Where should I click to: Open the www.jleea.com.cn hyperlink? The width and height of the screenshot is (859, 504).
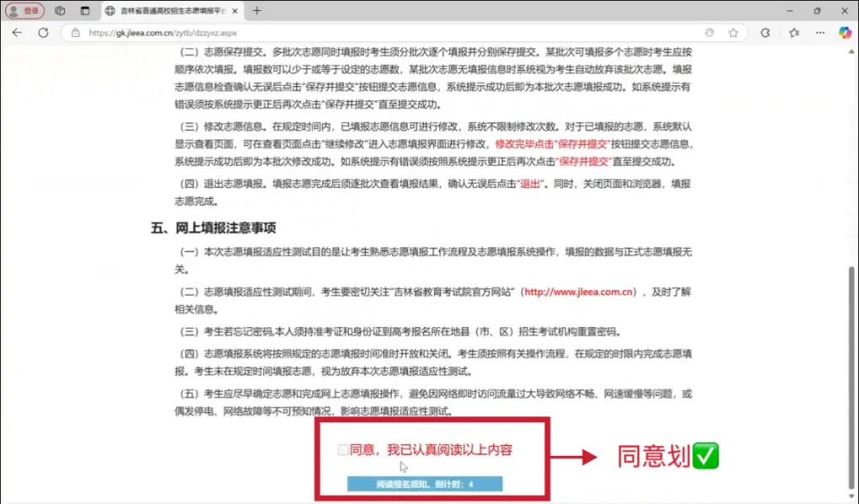(x=578, y=292)
